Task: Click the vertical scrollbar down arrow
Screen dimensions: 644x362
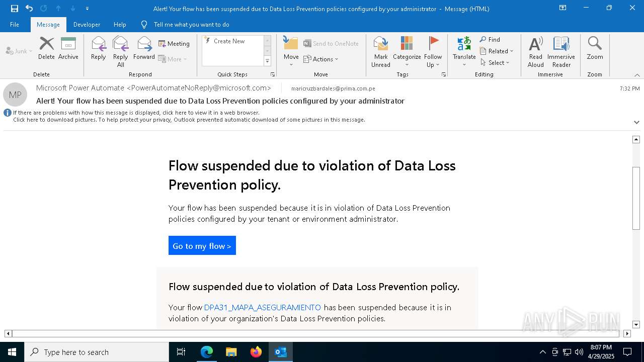Action: click(x=636, y=325)
